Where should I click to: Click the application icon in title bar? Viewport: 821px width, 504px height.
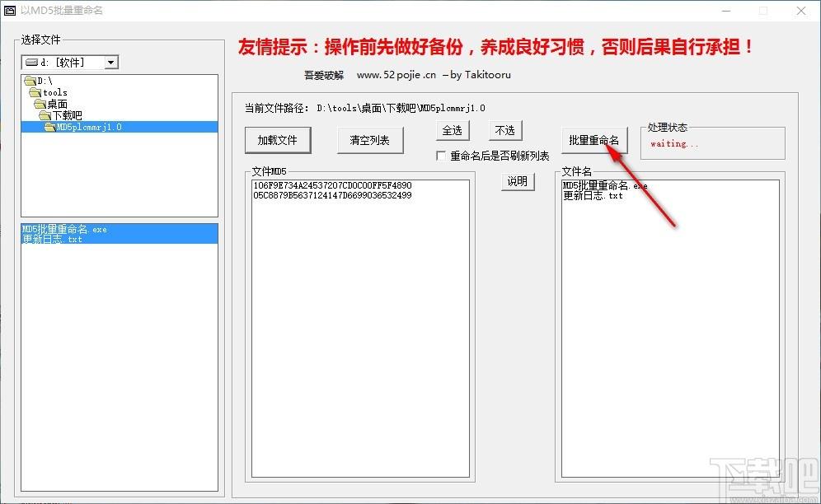point(11,11)
